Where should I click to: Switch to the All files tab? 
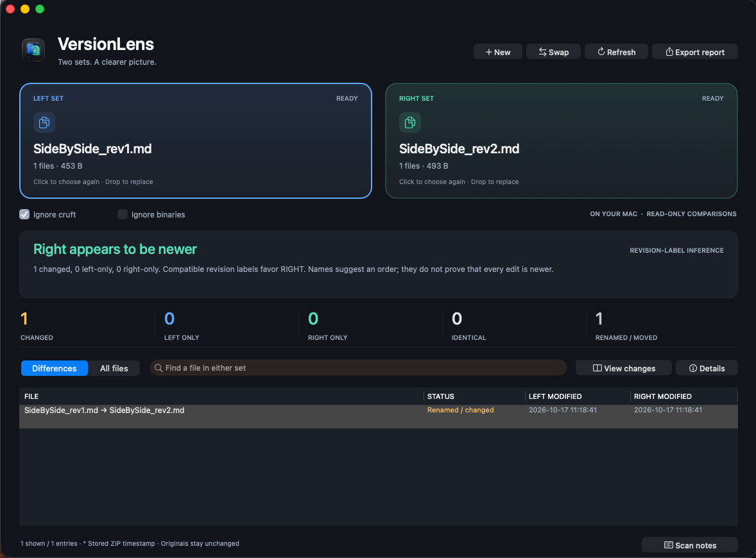(x=114, y=368)
